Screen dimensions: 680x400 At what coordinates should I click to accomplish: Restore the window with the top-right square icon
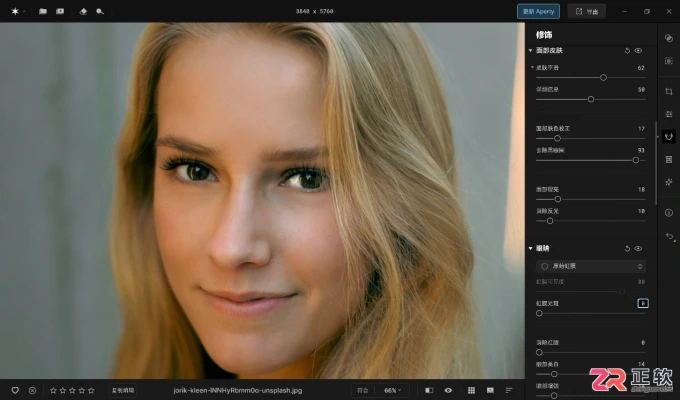pyautogui.click(x=647, y=11)
